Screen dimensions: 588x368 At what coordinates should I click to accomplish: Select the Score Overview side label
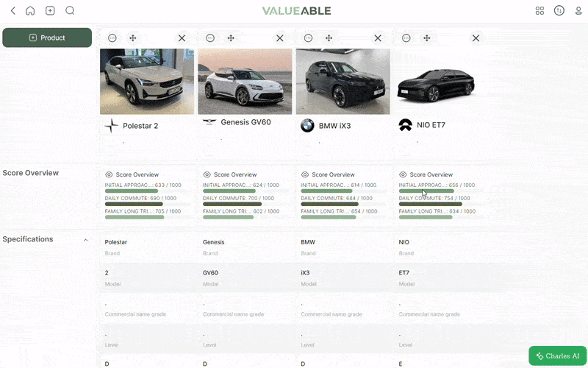31,173
